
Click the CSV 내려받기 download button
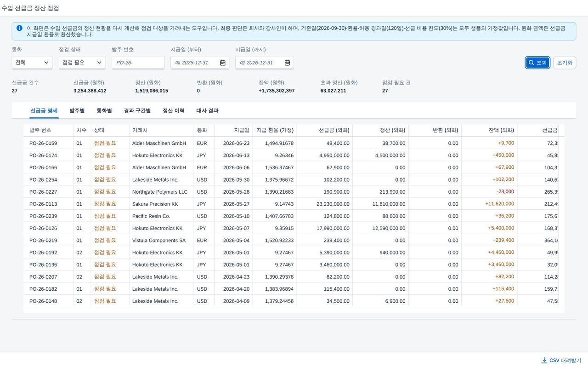[561, 360]
